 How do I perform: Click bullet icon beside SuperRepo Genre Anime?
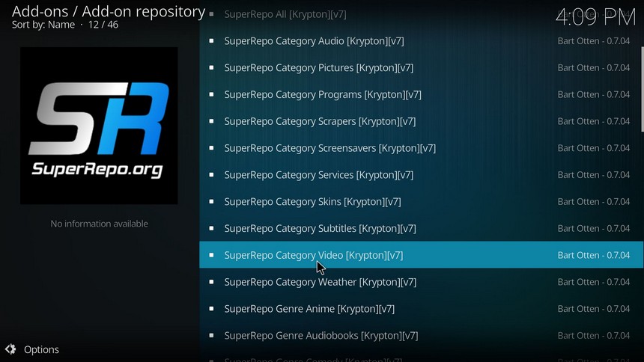click(x=211, y=309)
